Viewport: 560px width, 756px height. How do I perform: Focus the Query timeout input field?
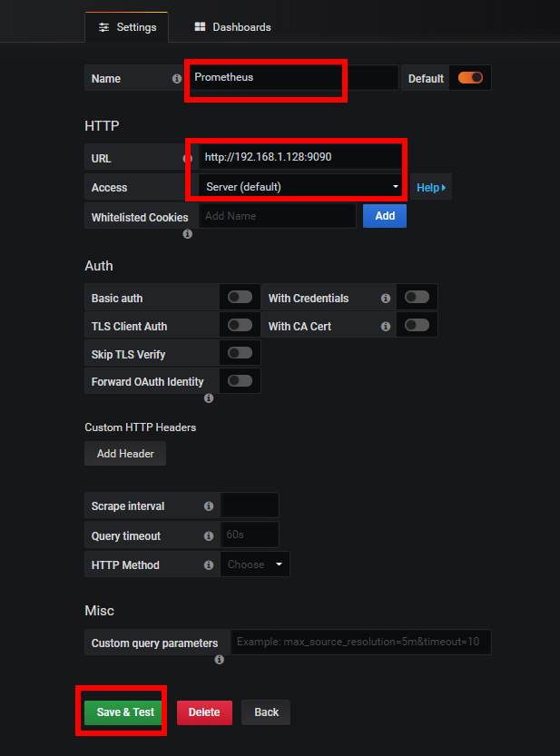click(x=250, y=535)
